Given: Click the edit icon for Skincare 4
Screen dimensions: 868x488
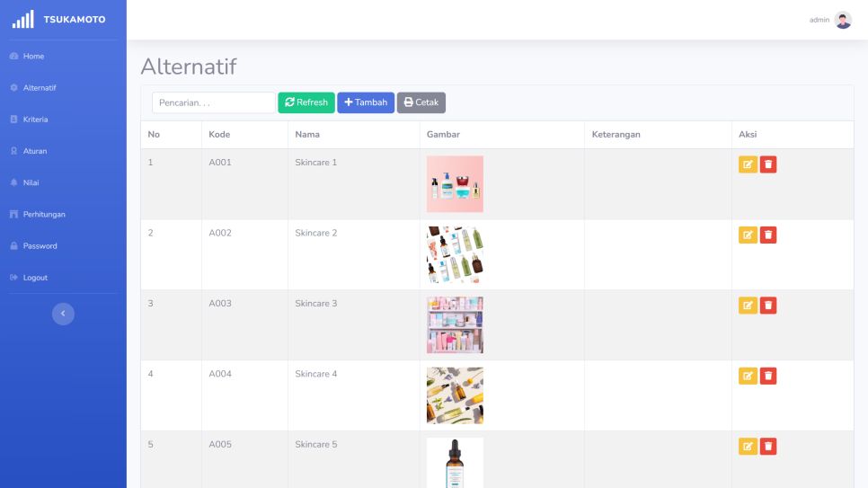Looking at the screenshot, I should click(x=748, y=376).
